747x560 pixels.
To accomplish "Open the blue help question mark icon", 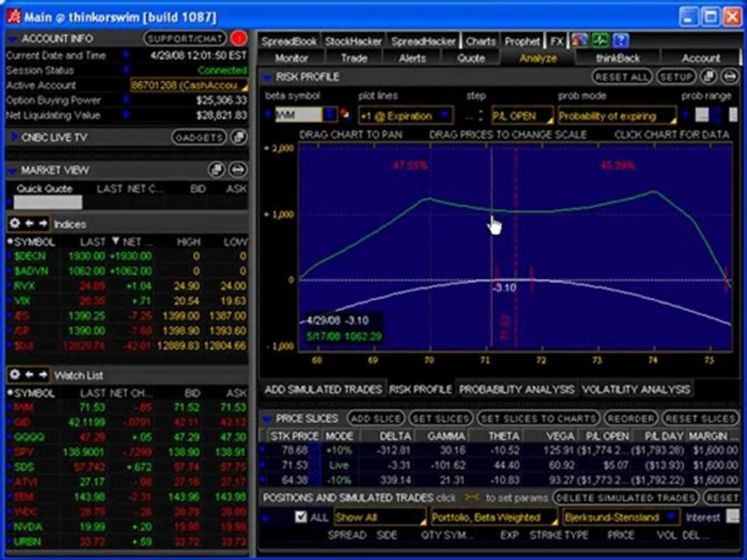I will click(620, 40).
